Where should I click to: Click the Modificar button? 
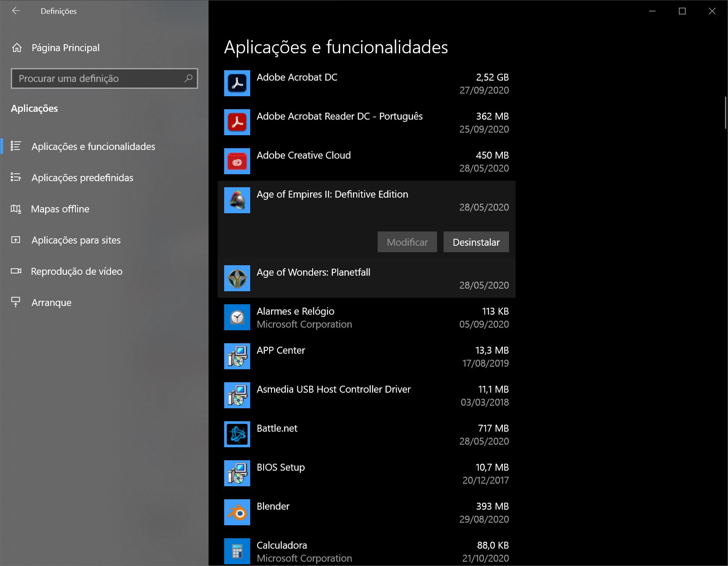(x=407, y=242)
